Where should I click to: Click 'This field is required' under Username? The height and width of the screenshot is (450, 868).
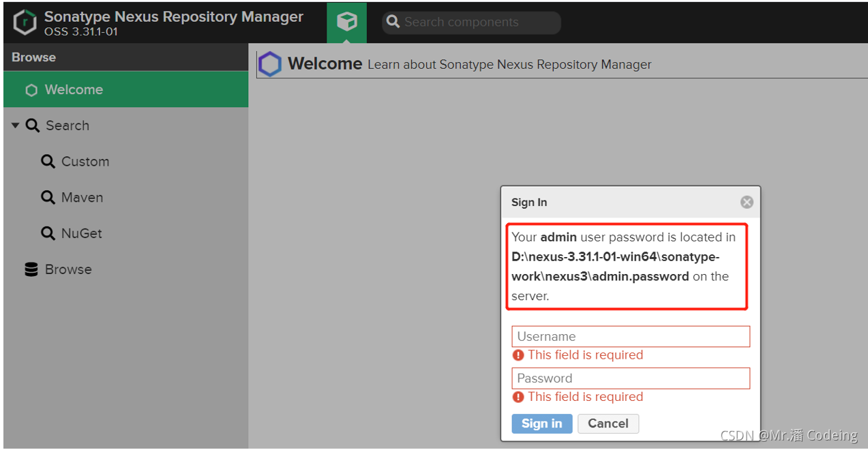(x=585, y=355)
